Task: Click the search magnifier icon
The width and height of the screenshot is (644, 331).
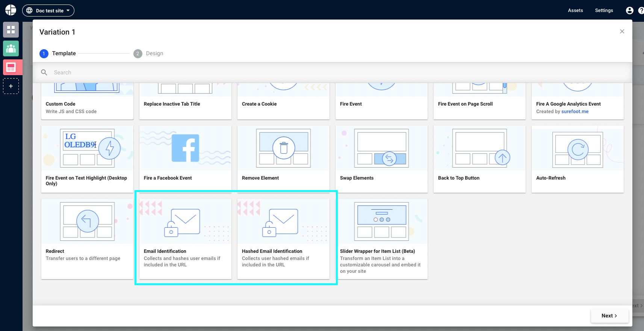Action: 44,73
